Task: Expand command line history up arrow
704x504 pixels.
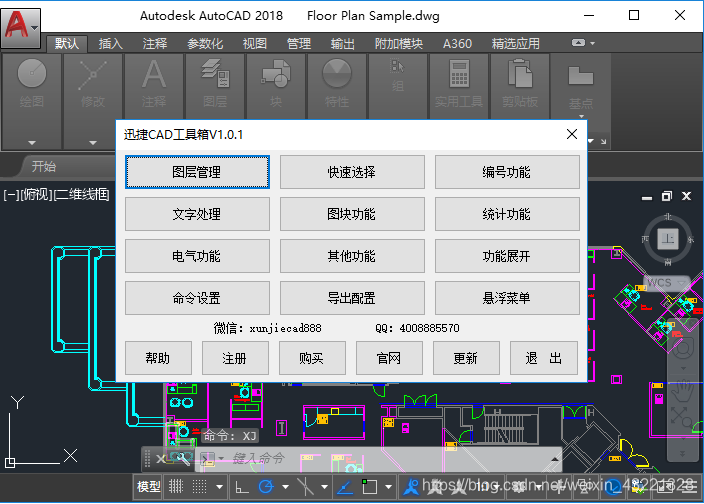Action: pos(555,459)
